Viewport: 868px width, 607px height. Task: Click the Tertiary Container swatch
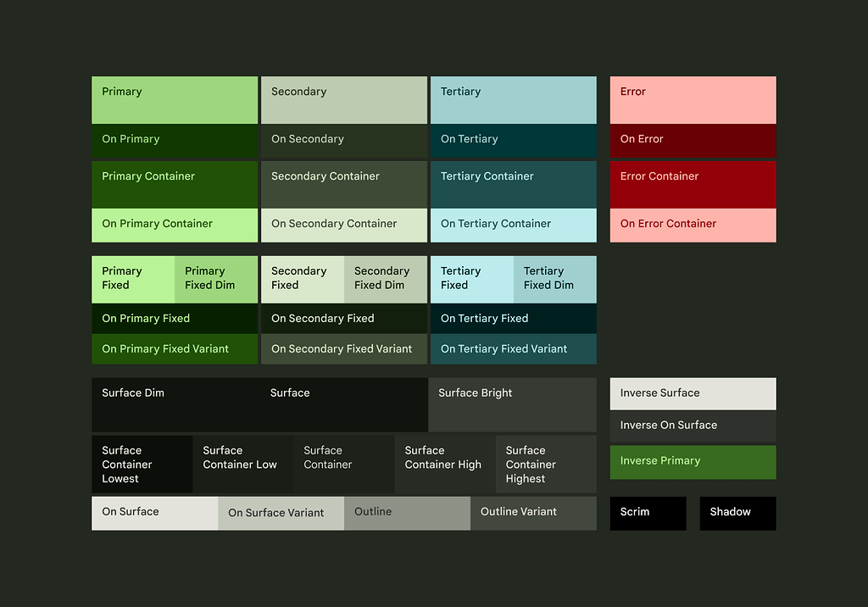coord(513,183)
